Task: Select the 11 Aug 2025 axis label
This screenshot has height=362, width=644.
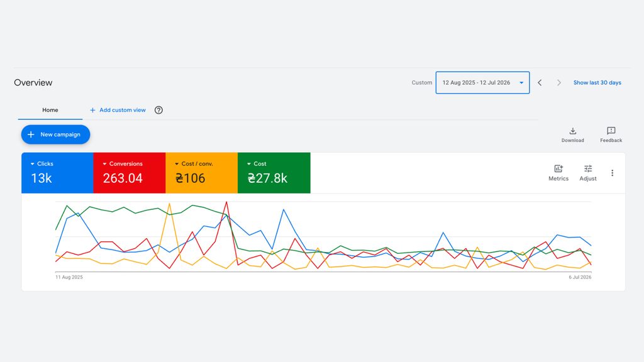Action: [69, 277]
